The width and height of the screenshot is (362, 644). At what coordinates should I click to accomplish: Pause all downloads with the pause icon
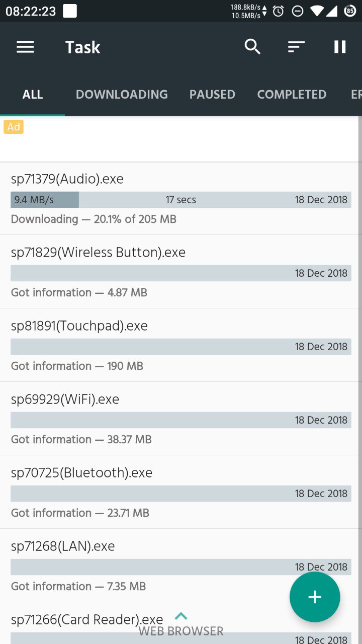340,47
